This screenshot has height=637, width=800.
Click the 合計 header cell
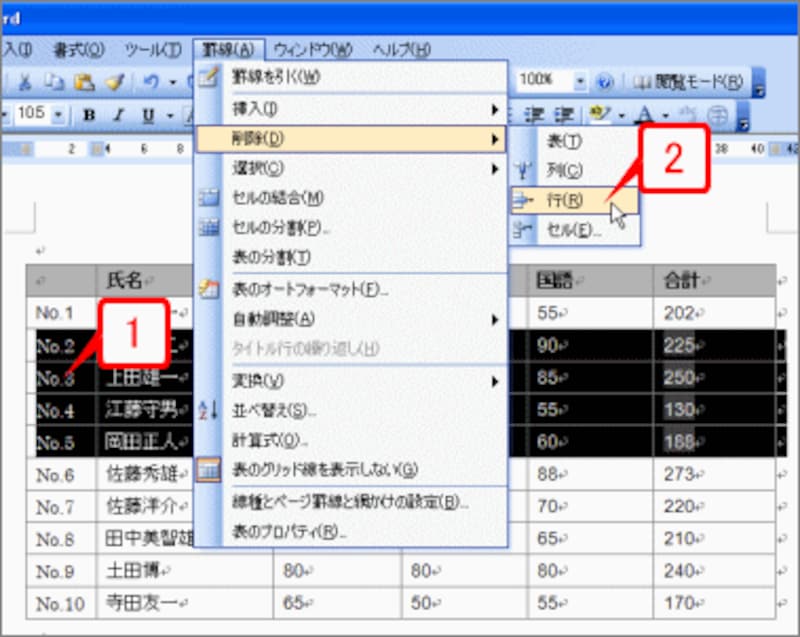(x=714, y=281)
